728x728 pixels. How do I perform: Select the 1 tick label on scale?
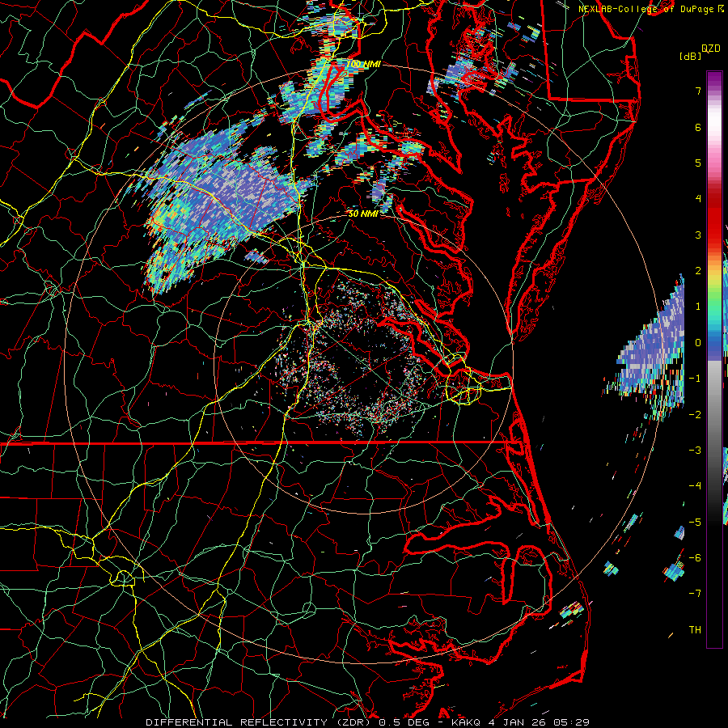698,307
